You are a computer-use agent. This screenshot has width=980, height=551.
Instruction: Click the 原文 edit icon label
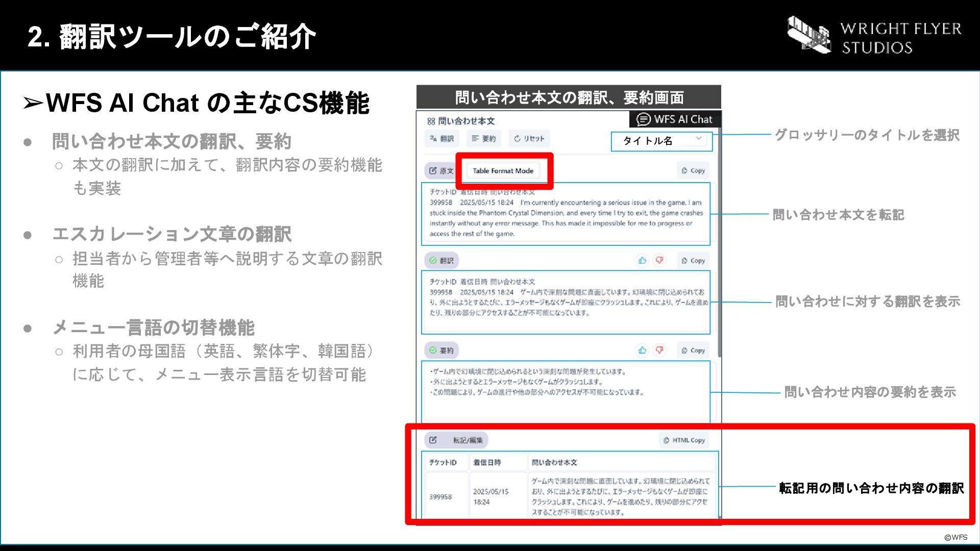(441, 171)
